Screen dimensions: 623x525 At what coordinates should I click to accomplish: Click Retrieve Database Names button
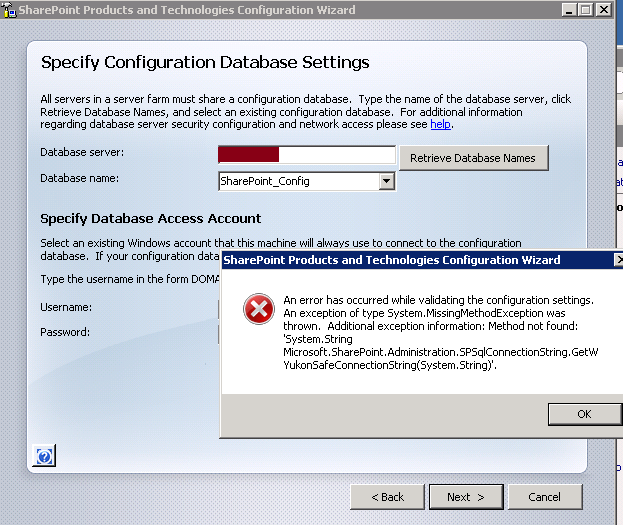click(x=474, y=158)
